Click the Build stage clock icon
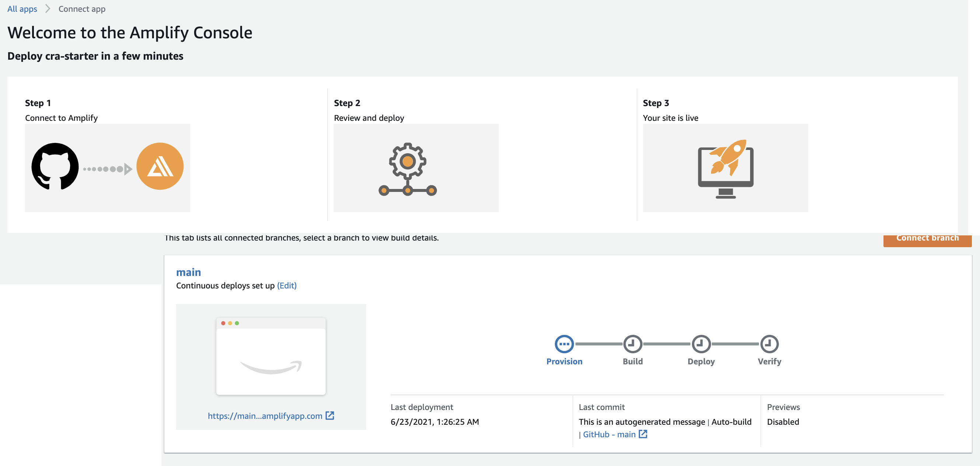 coord(632,344)
